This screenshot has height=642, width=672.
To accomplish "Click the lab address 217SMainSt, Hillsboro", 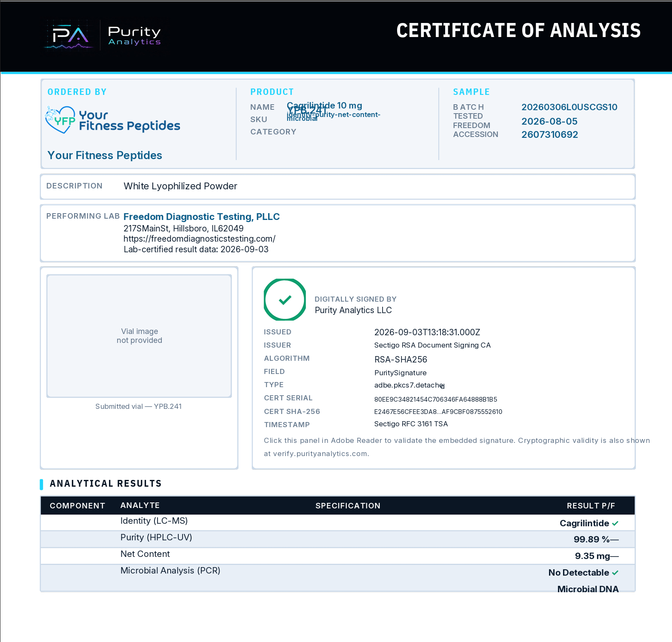I will 183,228.
